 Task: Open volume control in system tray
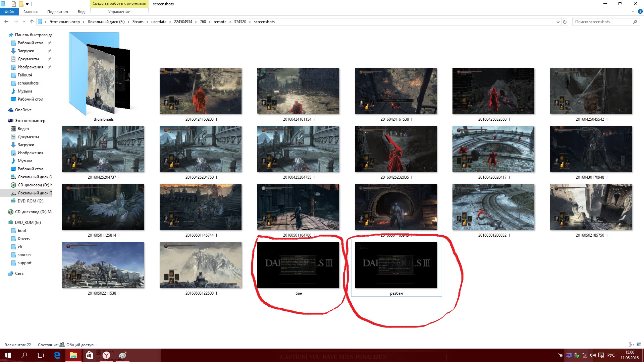pos(593,355)
